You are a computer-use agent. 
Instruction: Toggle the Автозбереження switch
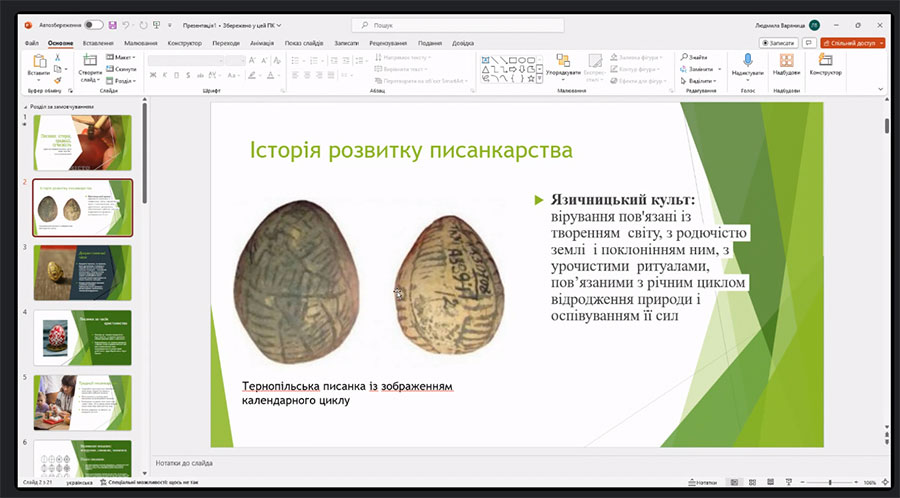[94, 24]
